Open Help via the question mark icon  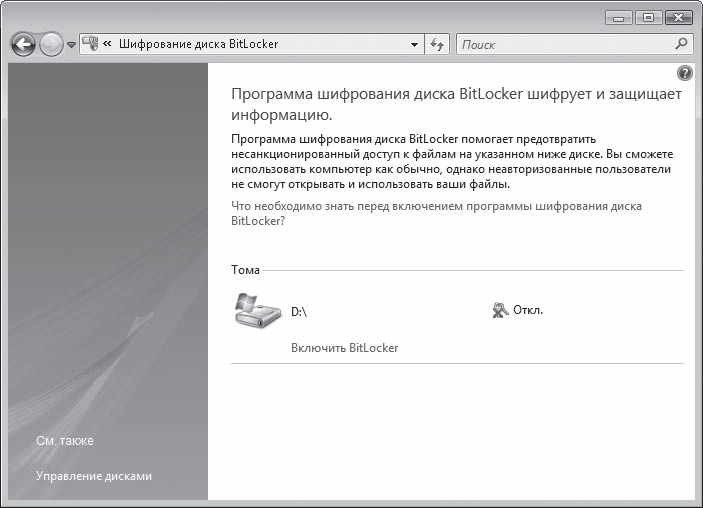click(x=685, y=73)
